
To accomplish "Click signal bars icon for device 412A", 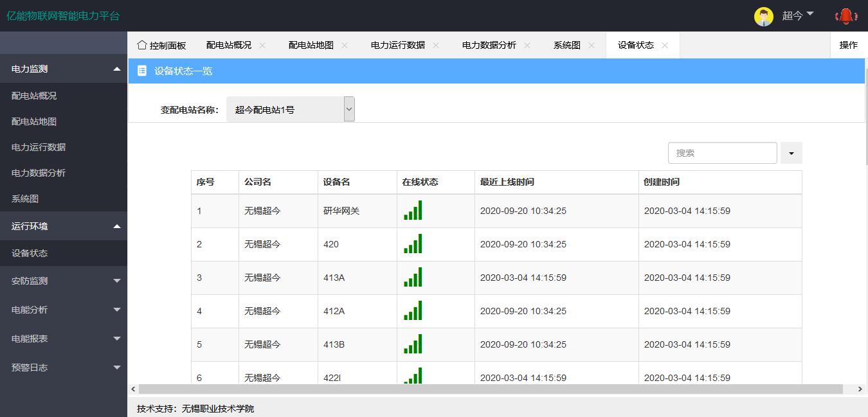I will pyautogui.click(x=413, y=311).
